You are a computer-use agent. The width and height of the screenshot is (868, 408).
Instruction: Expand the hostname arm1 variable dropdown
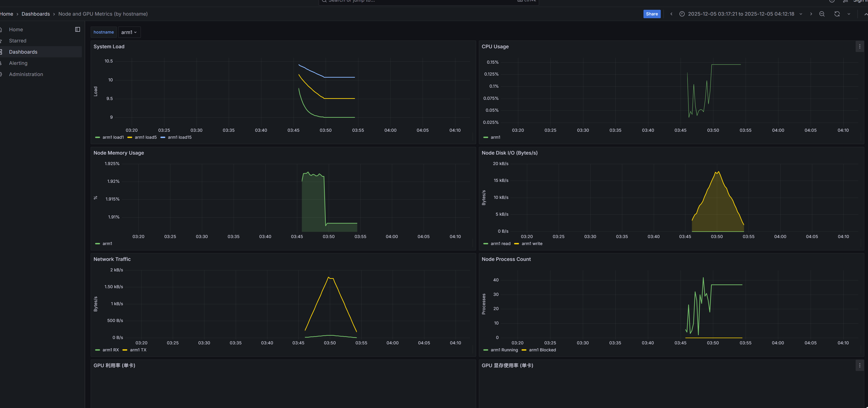(129, 32)
